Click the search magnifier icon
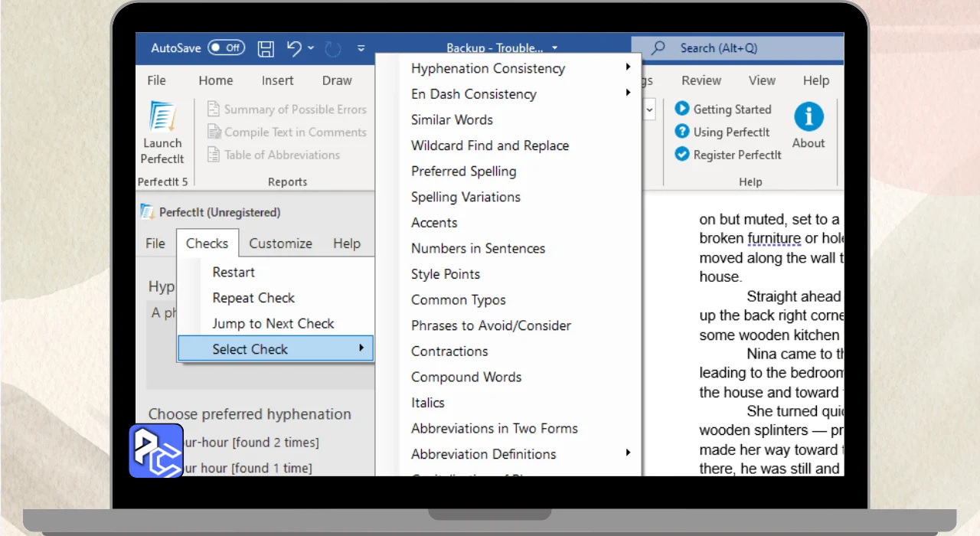Image resolution: width=980 pixels, height=536 pixels. (658, 48)
